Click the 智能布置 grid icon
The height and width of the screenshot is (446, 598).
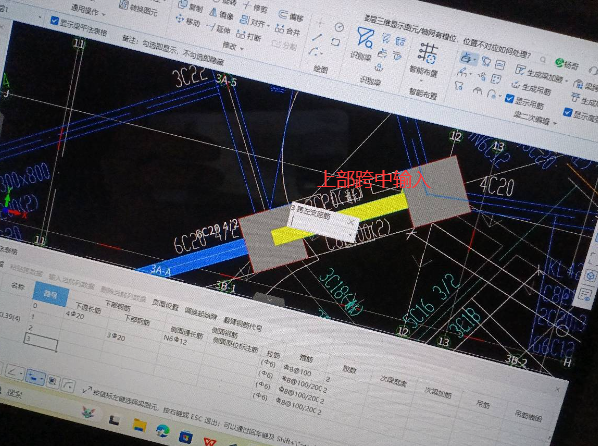pyautogui.click(x=428, y=53)
